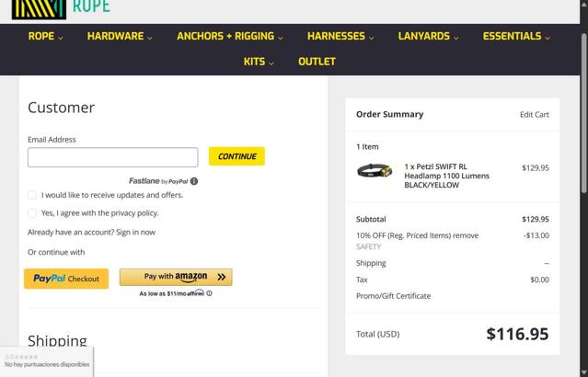This screenshot has height=377, width=588.
Task: Choose Pay with Amazon button
Action: tap(176, 277)
